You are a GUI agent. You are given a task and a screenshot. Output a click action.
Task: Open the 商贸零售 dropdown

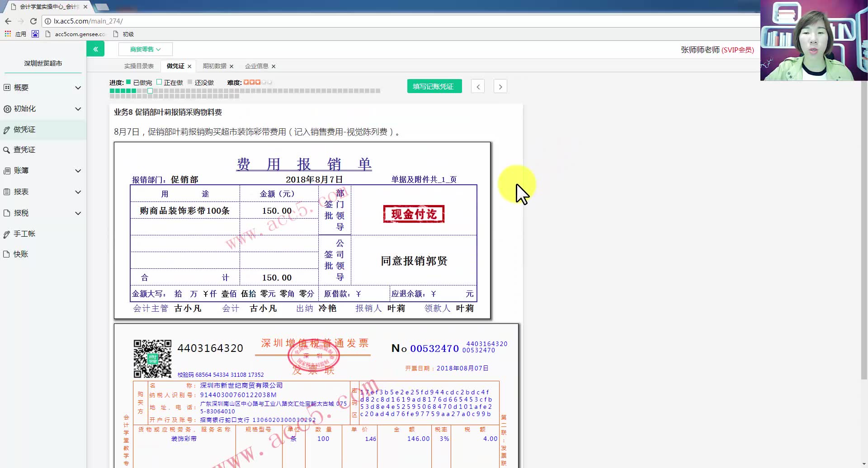pyautogui.click(x=144, y=49)
